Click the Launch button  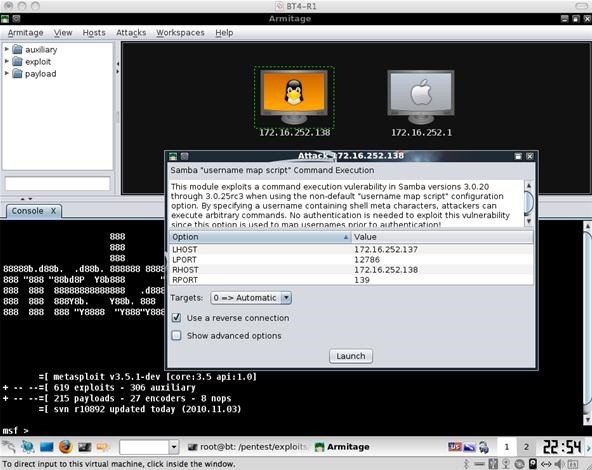(351, 356)
